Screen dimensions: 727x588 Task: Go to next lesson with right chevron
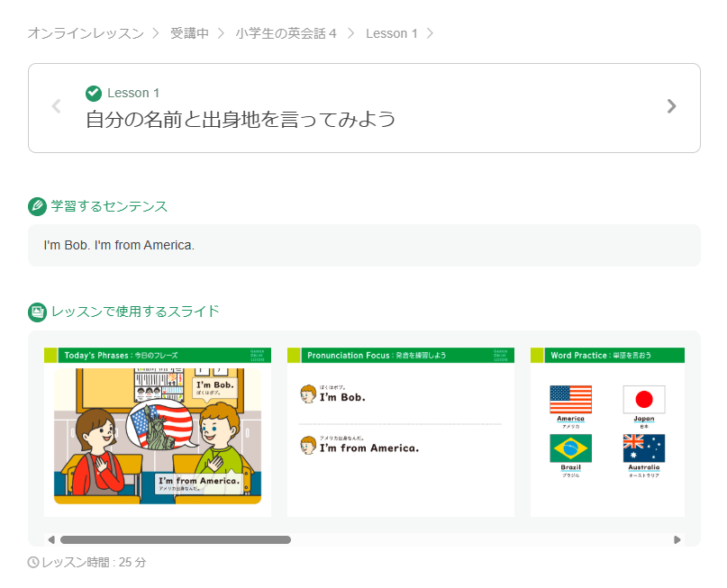[x=671, y=106]
